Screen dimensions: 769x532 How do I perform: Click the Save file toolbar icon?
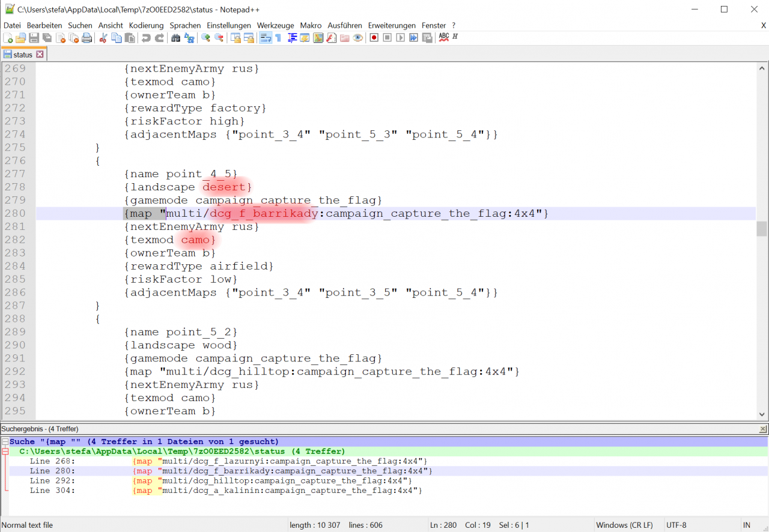tap(34, 38)
